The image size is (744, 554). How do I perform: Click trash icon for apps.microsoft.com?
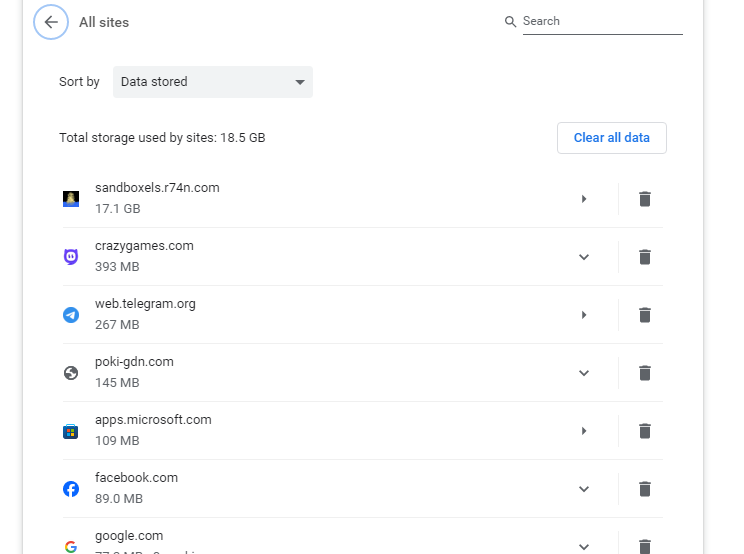(645, 431)
